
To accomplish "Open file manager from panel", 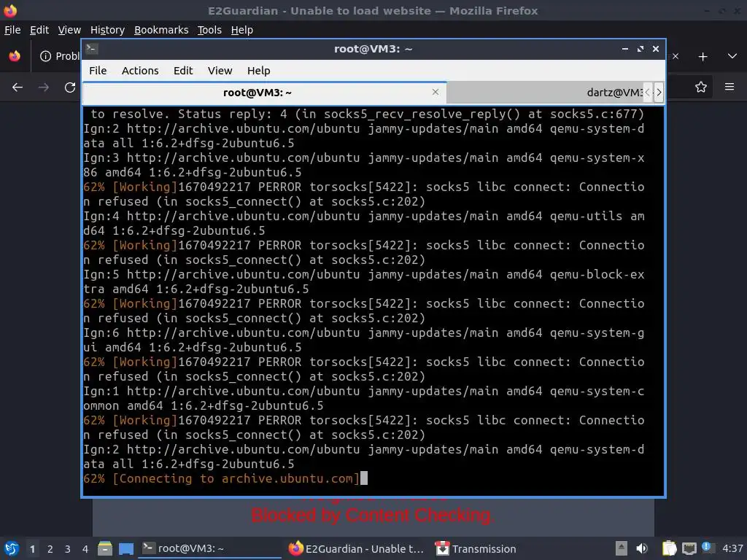I will (105, 548).
